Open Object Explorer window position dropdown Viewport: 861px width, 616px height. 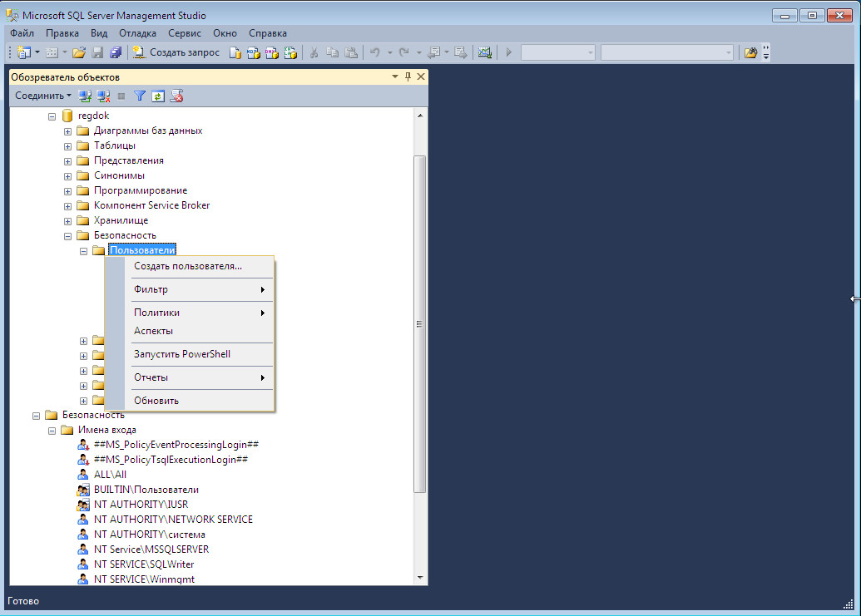tap(395, 76)
